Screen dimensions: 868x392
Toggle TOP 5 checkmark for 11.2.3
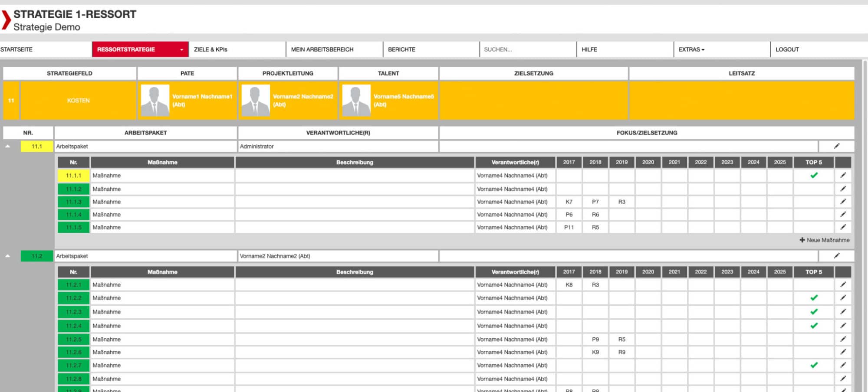pos(814,312)
